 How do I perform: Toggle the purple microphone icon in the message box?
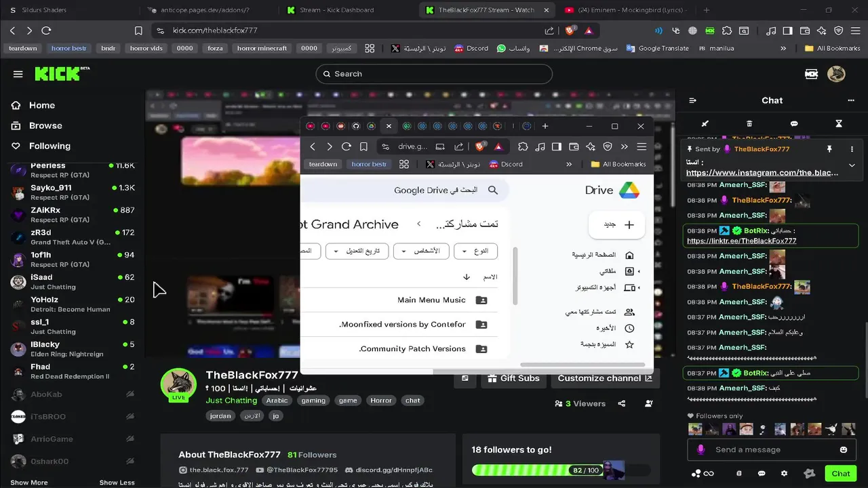701,449
